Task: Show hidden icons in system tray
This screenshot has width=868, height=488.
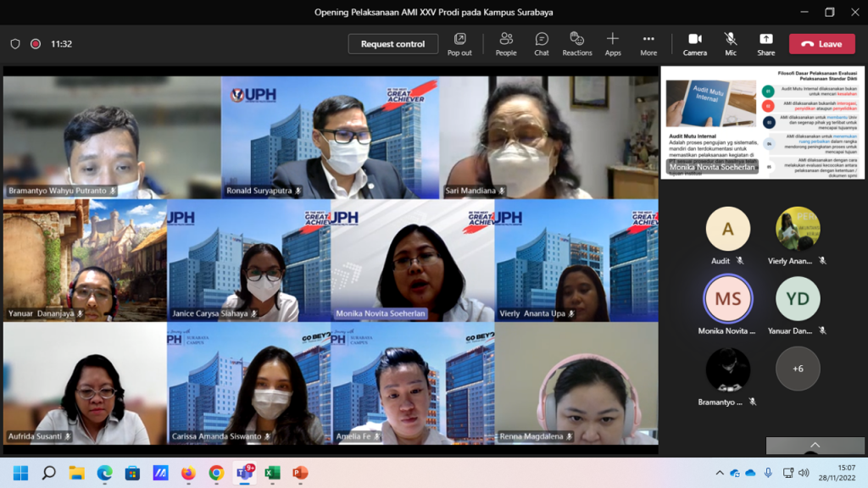Action: point(720,473)
